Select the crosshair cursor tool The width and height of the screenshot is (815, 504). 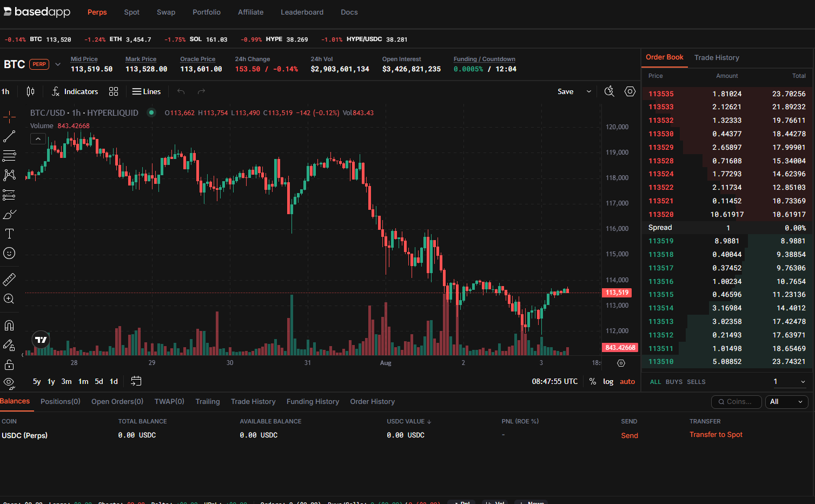pos(9,116)
